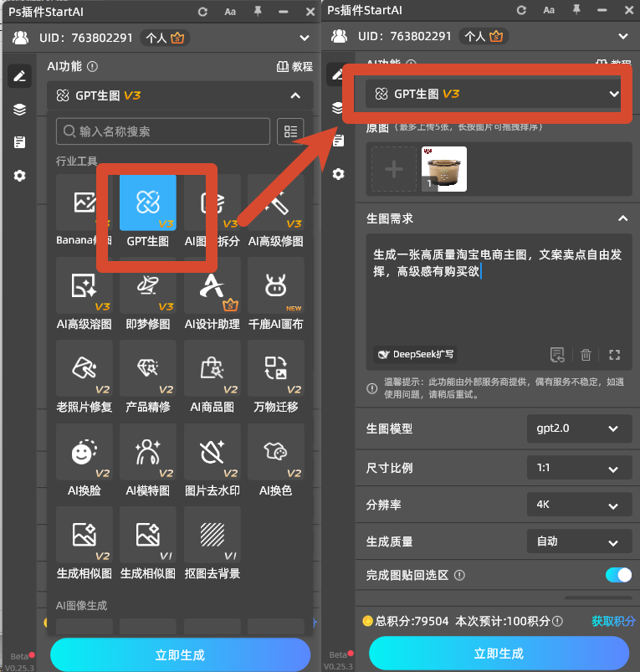Click the 输入名称搜索 search field
This screenshot has height=672, width=640.
tap(163, 131)
